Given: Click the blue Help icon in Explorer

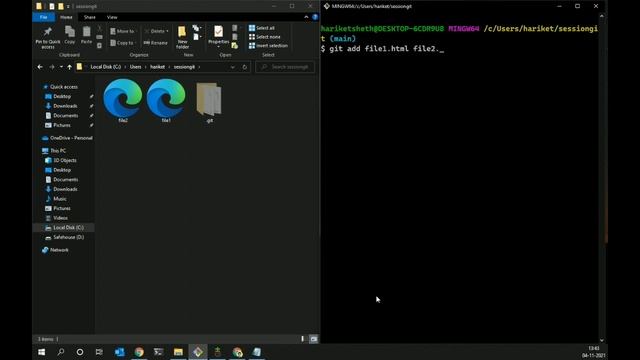Looking at the screenshot, I should point(315,17).
